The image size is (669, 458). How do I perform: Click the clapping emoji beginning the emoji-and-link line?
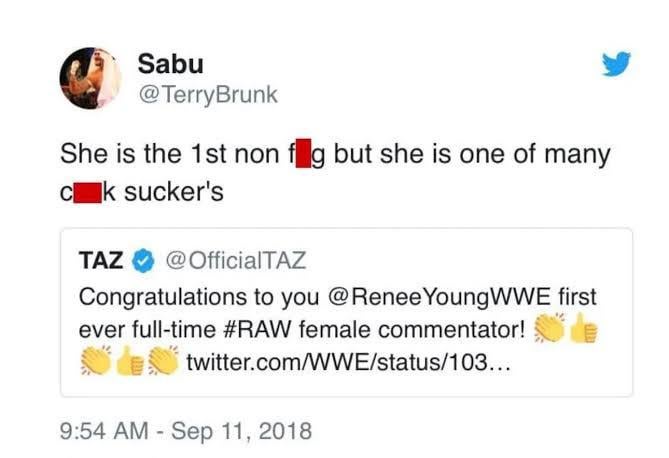pos(96,363)
